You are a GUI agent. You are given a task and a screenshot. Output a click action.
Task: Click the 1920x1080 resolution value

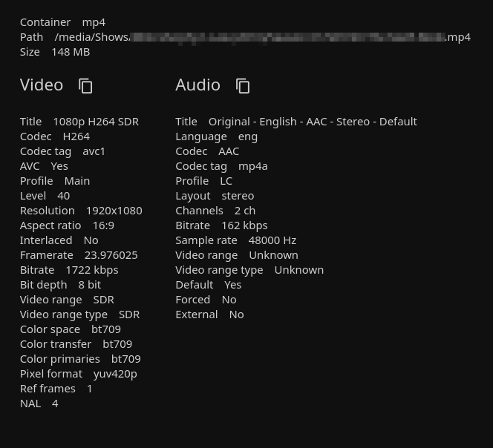[114, 211]
